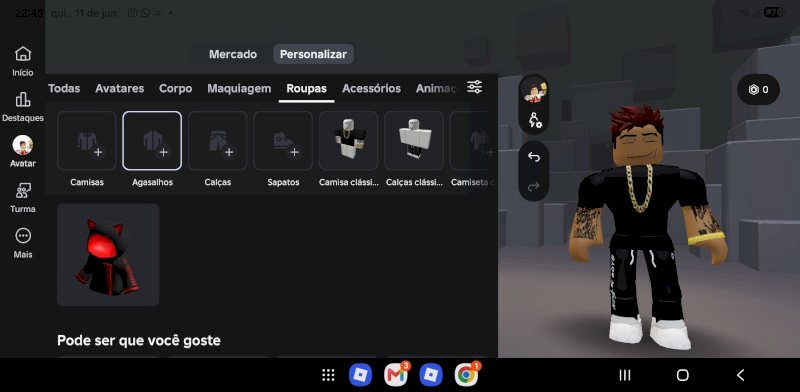
Task: Select the Avatares category tab
Action: [x=119, y=88]
